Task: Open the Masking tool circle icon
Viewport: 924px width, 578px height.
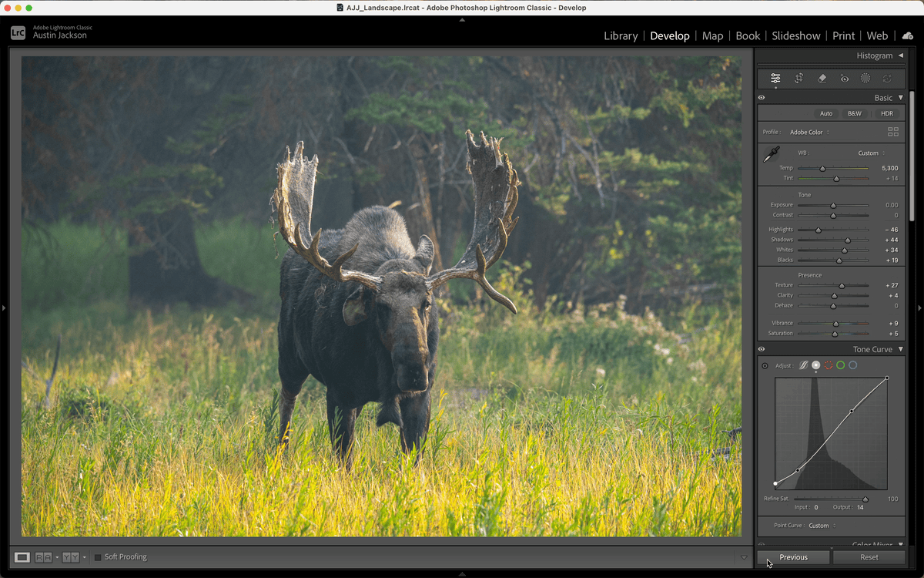Action: pyautogui.click(x=865, y=78)
